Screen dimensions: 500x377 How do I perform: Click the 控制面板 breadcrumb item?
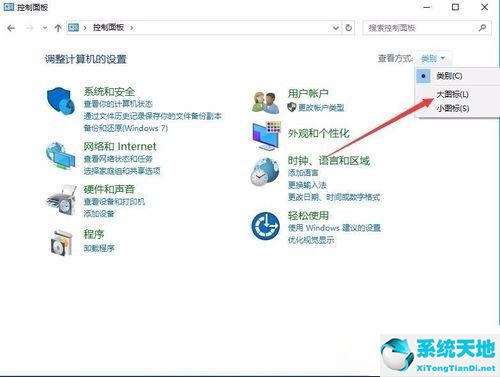108,28
